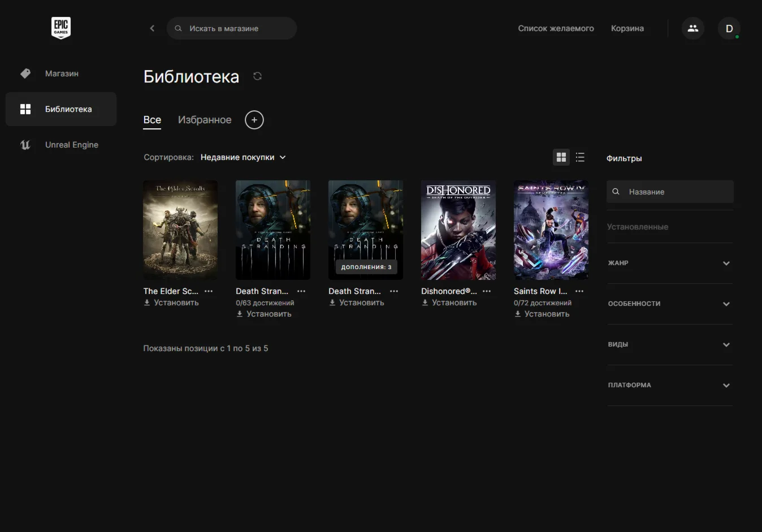
Task: Click the Epic Games logo
Action: (x=61, y=28)
